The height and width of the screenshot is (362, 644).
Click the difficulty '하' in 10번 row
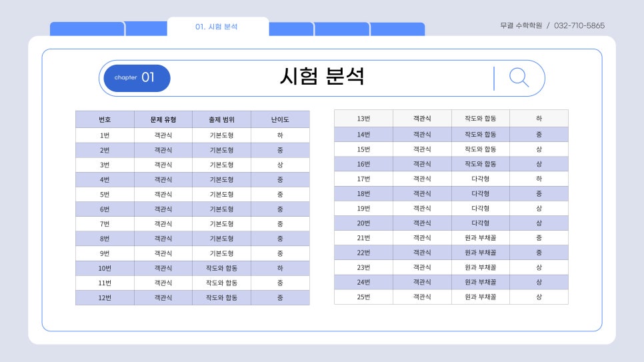click(280, 268)
